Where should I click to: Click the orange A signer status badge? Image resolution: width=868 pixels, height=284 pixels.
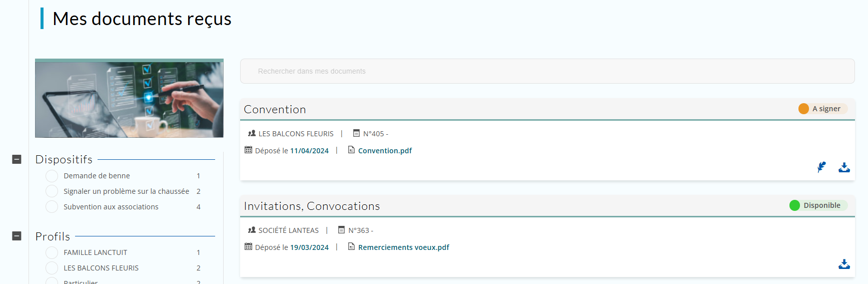pos(822,109)
